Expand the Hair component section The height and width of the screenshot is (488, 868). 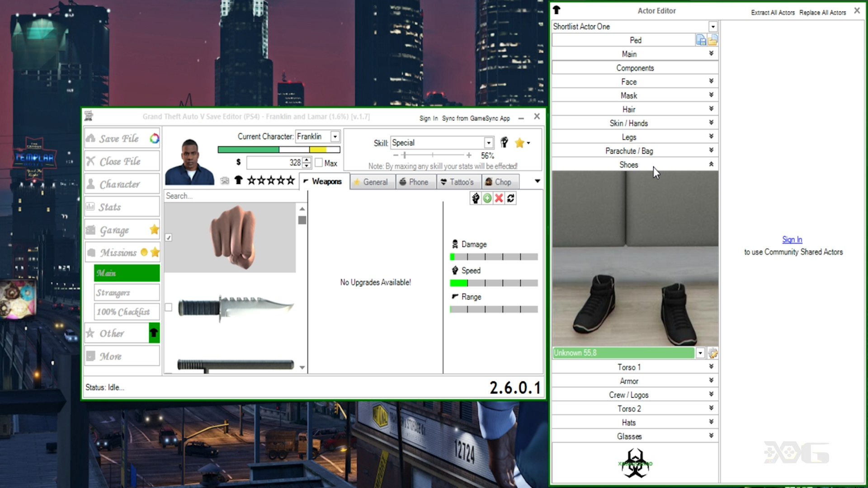(x=710, y=109)
